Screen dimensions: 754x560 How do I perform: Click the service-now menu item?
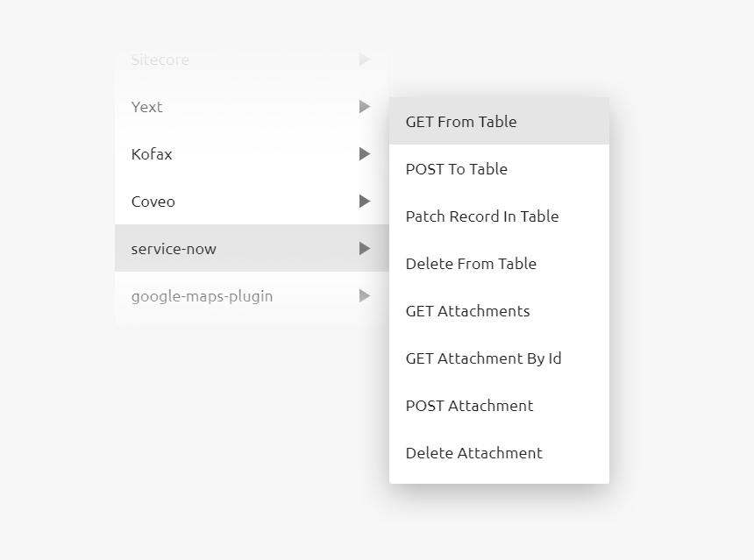pyautogui.click(x=174, y=249)
